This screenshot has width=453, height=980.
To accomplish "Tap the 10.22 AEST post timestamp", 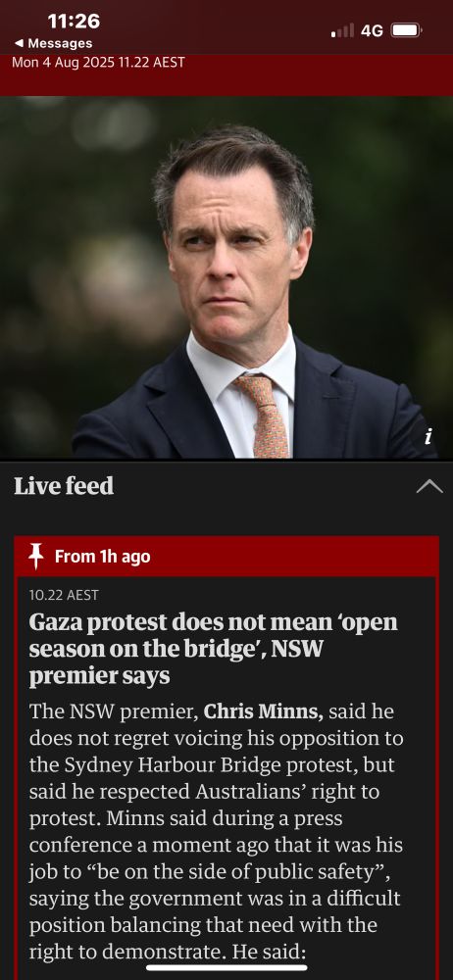I will click(x=64, y=595).
